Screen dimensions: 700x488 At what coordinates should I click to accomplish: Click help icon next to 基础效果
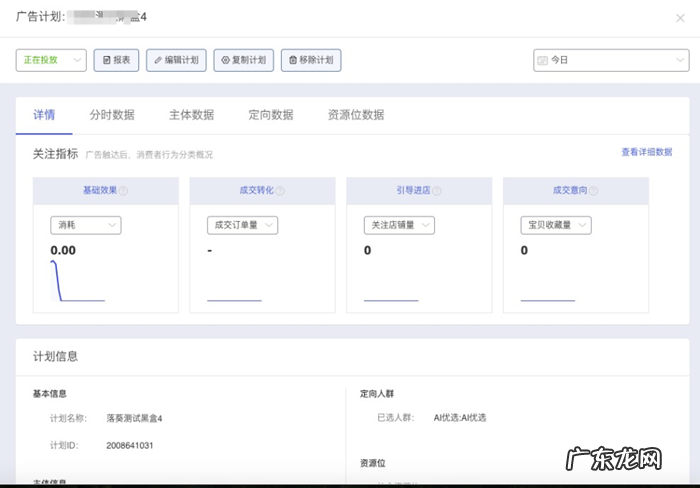point(124,191)
